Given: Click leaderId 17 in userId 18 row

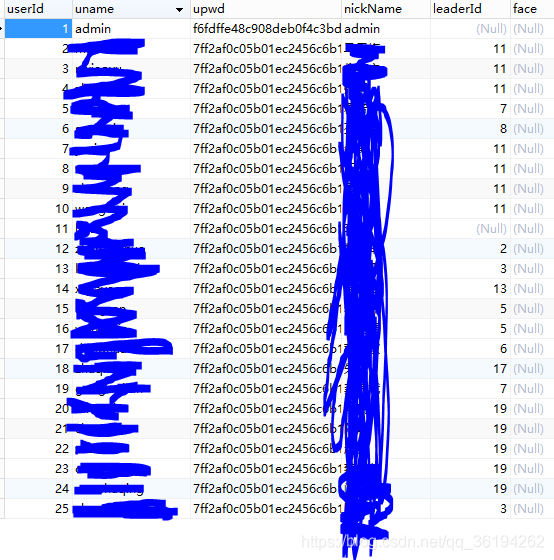Looking at the screenshot, I should (x=470, y=369).
